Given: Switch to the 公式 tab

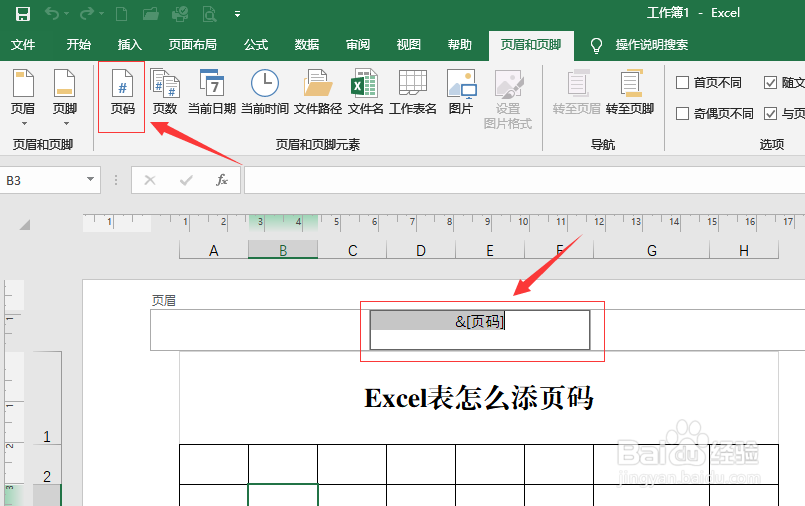Looking at the screenshot, I should (256, 45).
